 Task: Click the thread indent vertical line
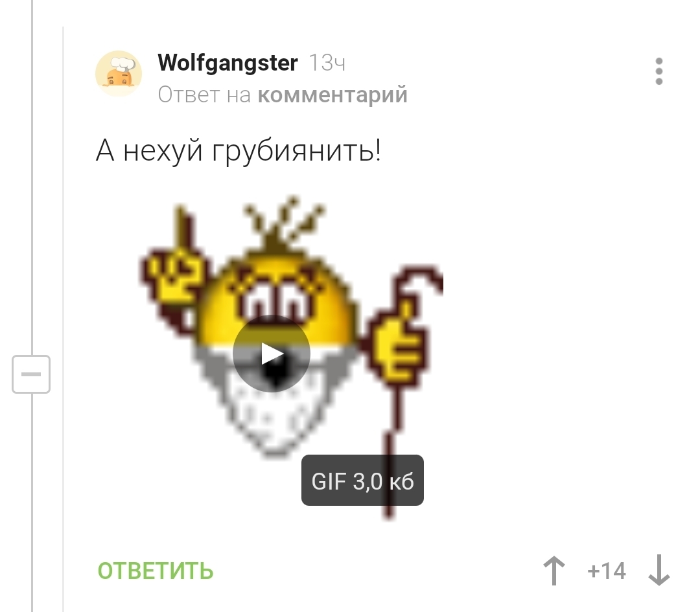click(32, 179)
